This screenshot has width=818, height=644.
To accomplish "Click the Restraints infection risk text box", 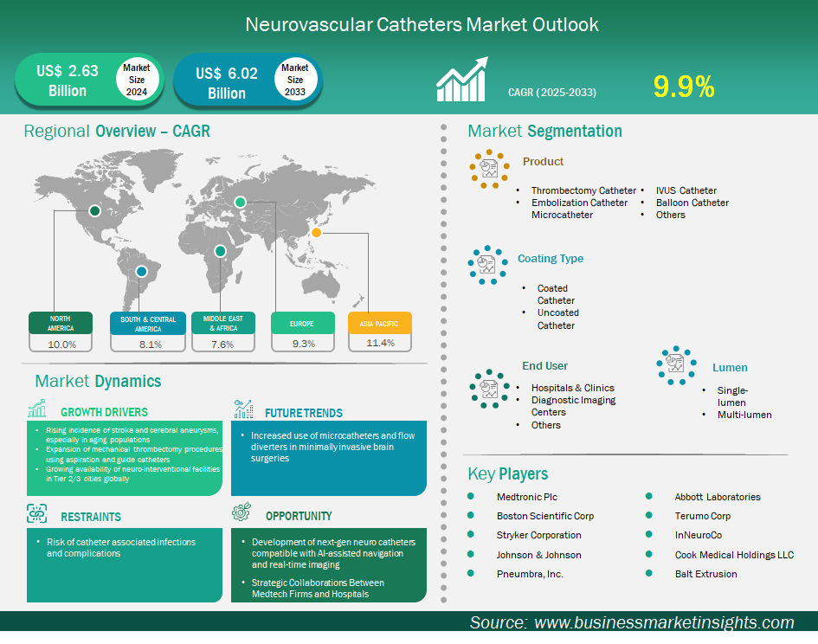I will click(125, 564).
